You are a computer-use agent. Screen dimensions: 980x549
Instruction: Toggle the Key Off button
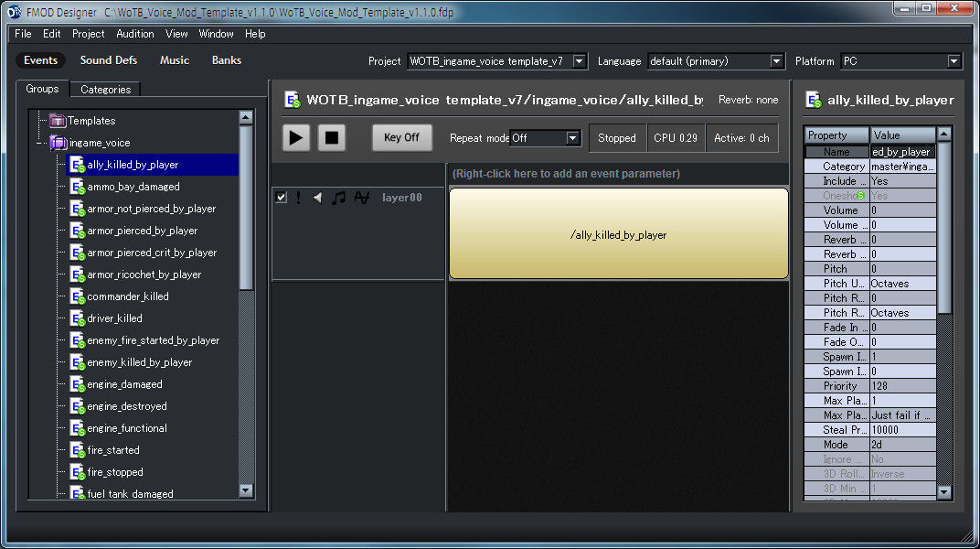tap(402, 137)
